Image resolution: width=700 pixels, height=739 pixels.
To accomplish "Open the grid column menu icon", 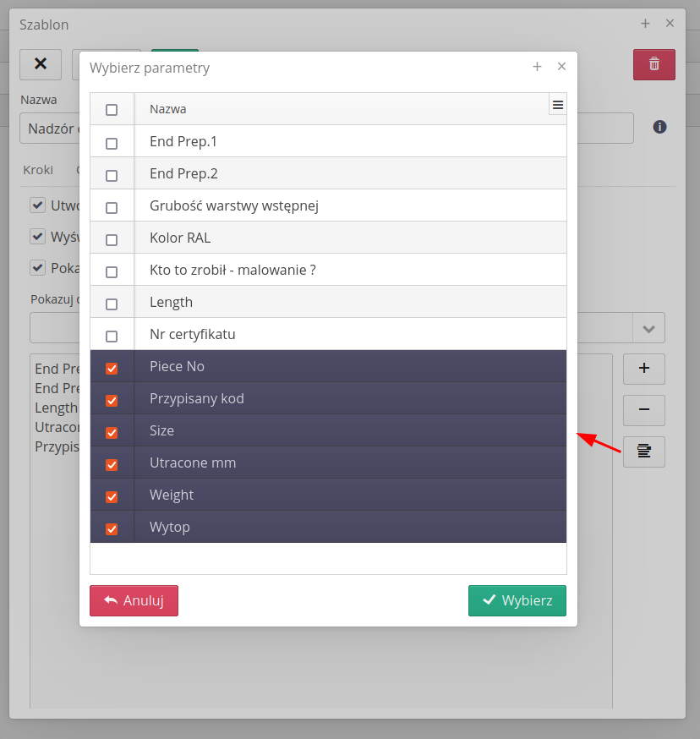I will tap(557, 105).
